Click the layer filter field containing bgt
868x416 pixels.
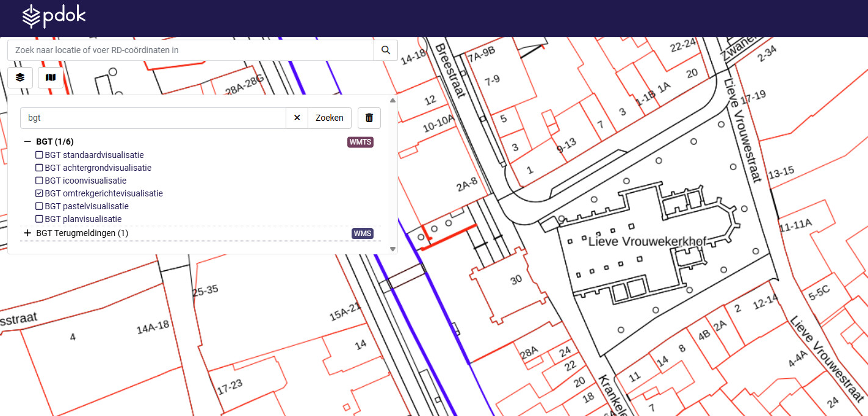pyautogui.click(x=153, y=118)
